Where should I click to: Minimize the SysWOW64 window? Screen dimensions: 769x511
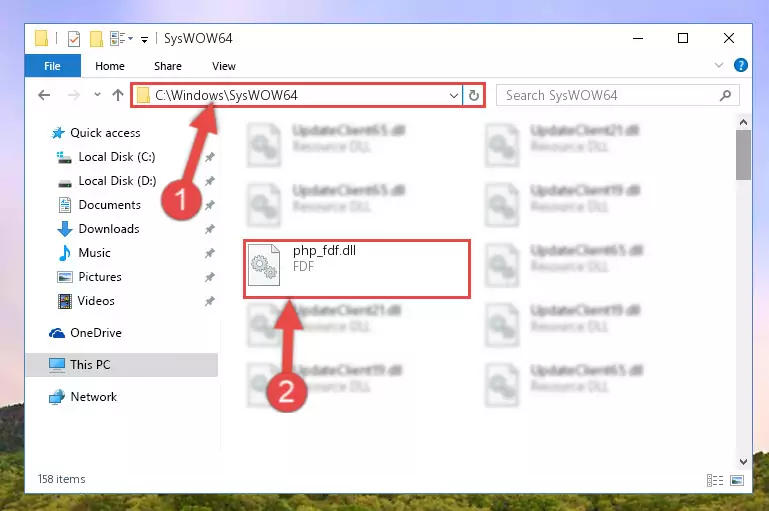point(638,38)
